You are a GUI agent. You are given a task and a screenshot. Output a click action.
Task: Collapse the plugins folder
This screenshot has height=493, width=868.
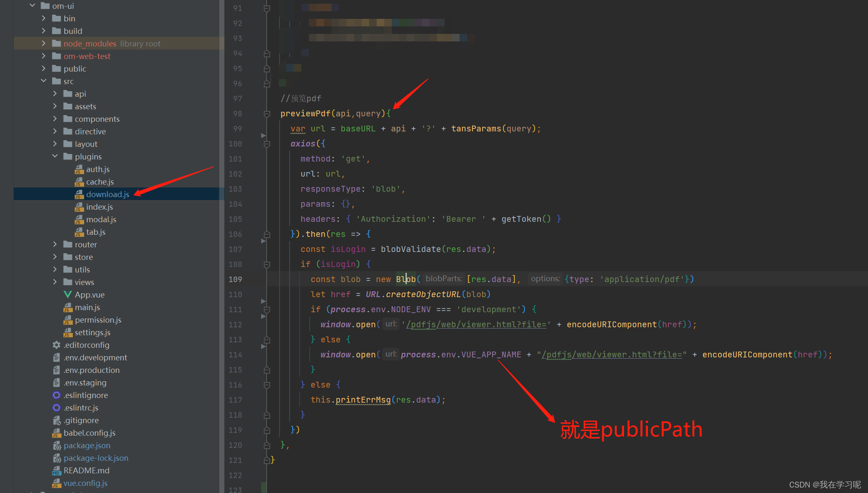pyautogui.click(x=55, y=156)
